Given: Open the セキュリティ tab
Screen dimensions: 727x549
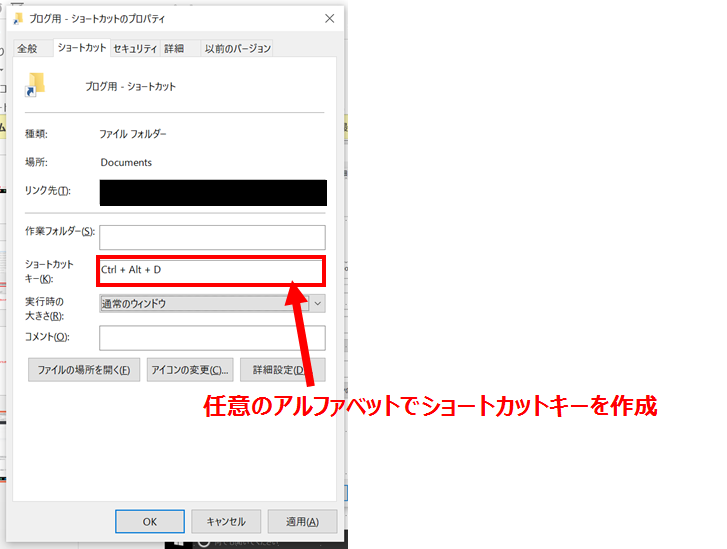Looking at the screenshot, I should [135, 49].
